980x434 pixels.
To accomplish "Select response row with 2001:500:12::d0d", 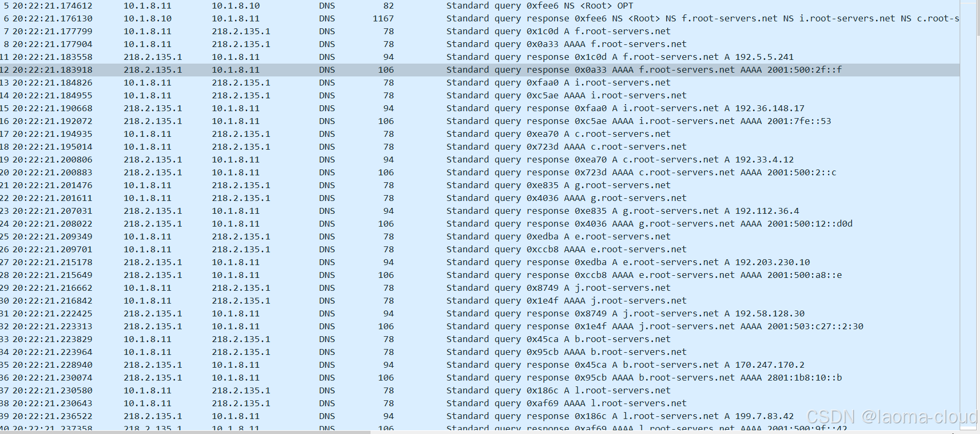I will pos(480,223).
